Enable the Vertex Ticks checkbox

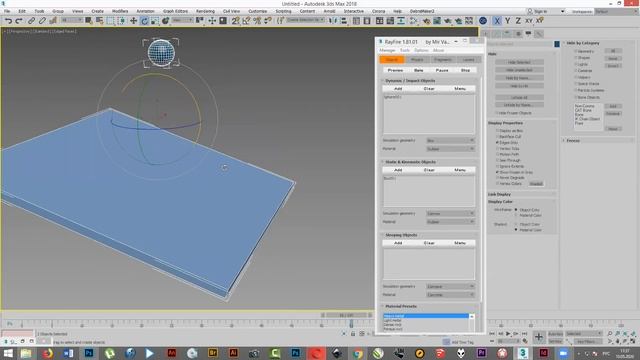tap(498, 149)
